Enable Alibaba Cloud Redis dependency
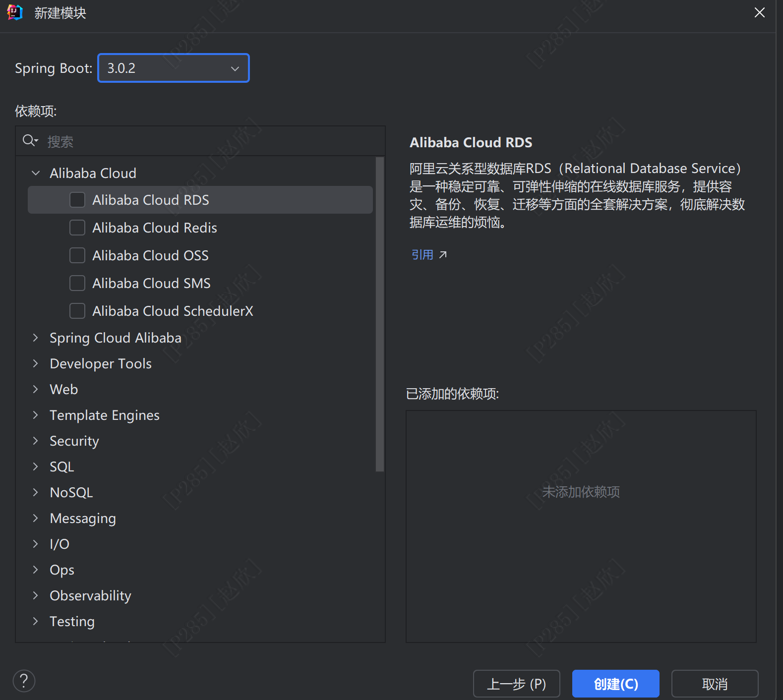The height and width of the screenshot is (700, 783). pyautogui.click(x=77, y=228)
